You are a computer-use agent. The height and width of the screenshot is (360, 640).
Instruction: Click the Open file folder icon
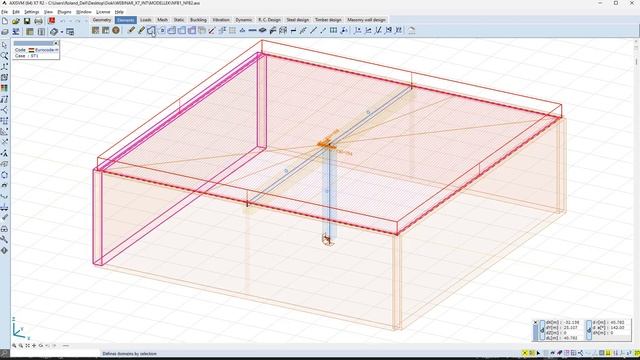coord(16,20)
